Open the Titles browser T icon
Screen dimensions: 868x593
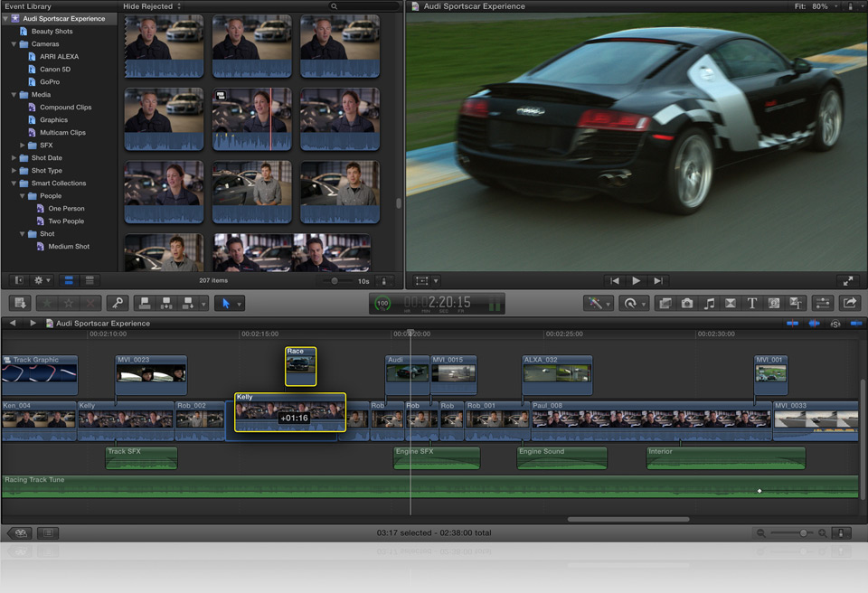point(751,304)
